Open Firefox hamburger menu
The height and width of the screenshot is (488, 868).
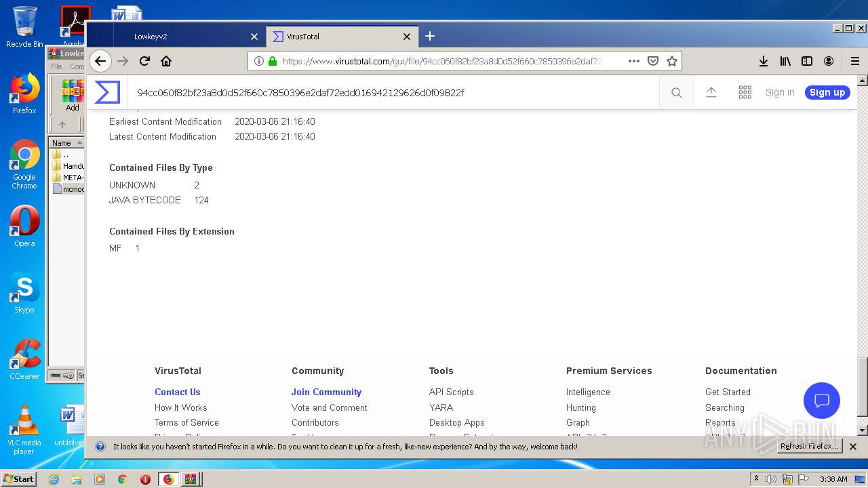tap(855, 61)
